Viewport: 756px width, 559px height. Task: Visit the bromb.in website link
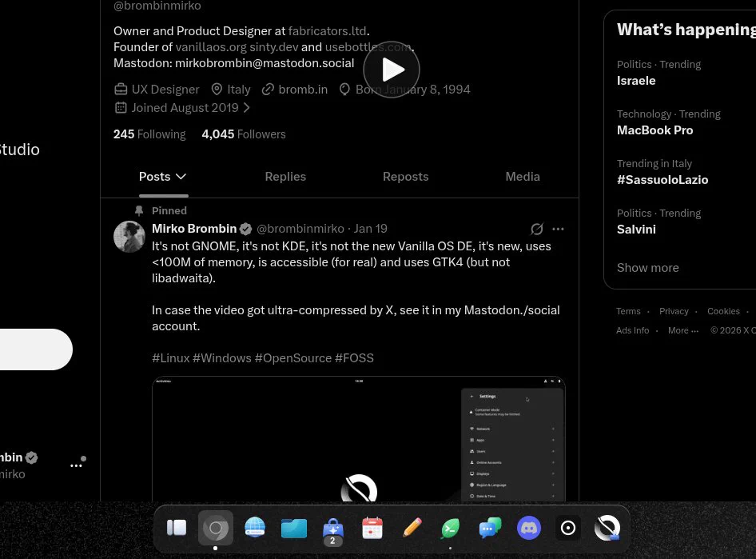[303, 90]
